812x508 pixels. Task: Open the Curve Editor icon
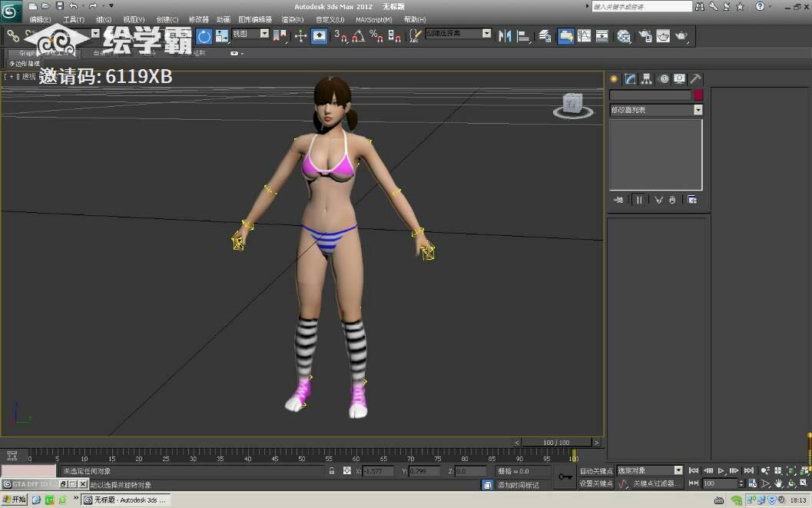point(584,36)
